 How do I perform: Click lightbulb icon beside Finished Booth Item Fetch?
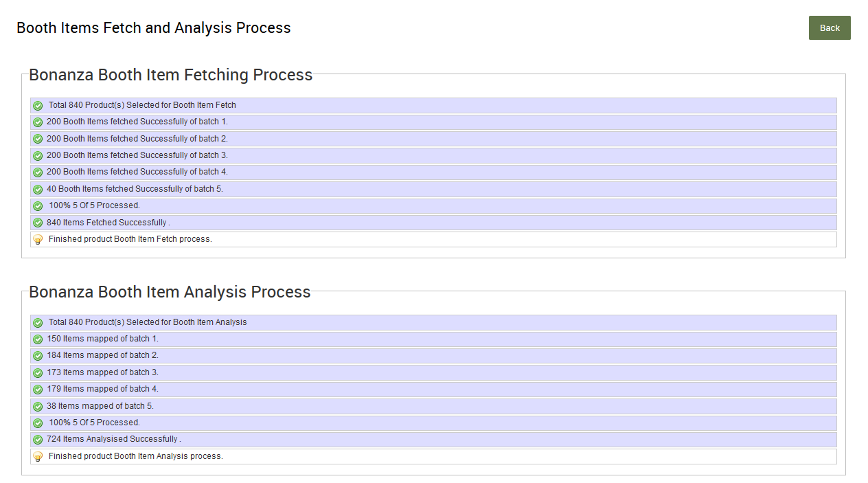click(38, 240)
